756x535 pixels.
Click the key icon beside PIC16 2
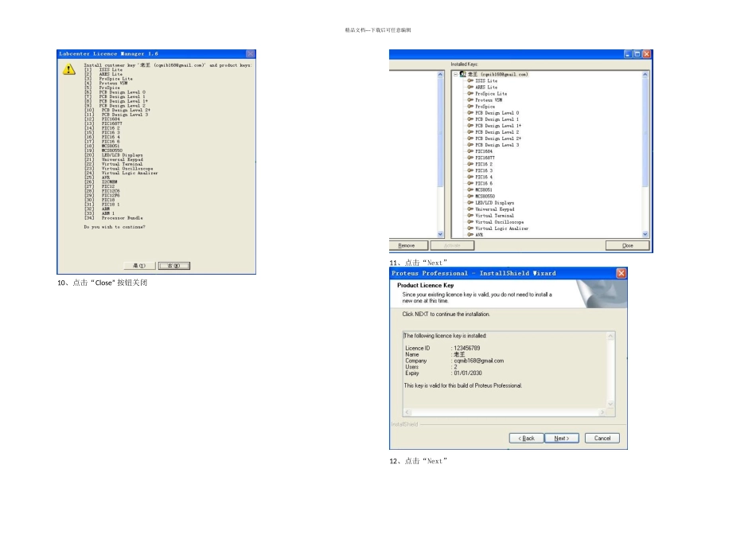(470, 164)
